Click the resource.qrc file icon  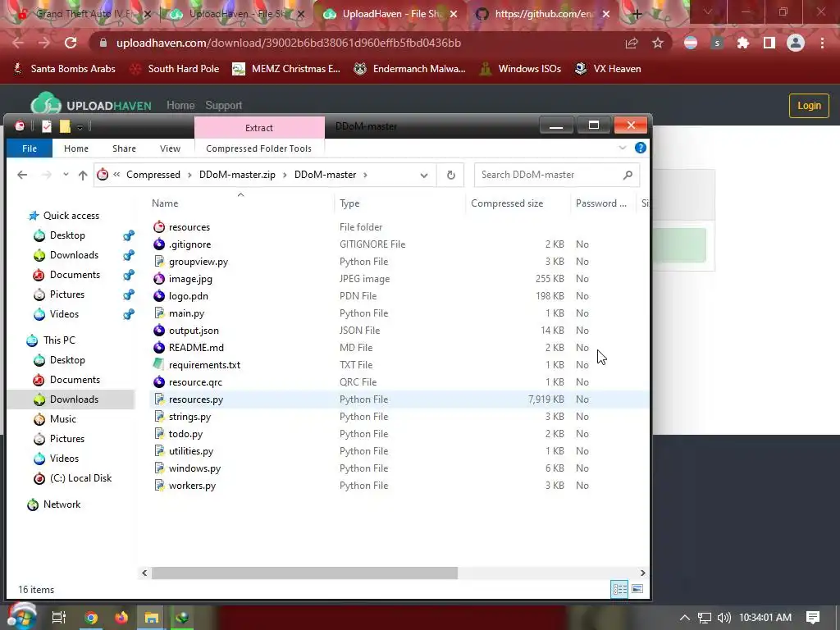click(159, 382)
